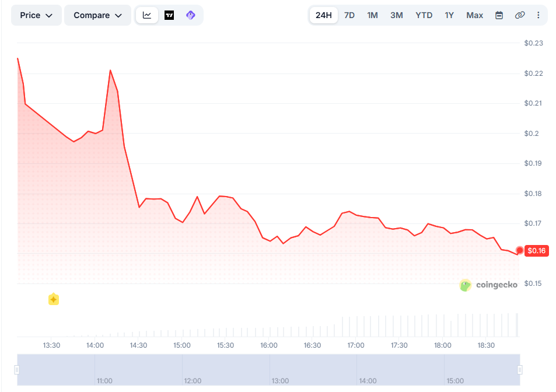Viewport: 556px width, 392px height.
Task: Switch to the TradingView chart icon
Action: [169, 15]
